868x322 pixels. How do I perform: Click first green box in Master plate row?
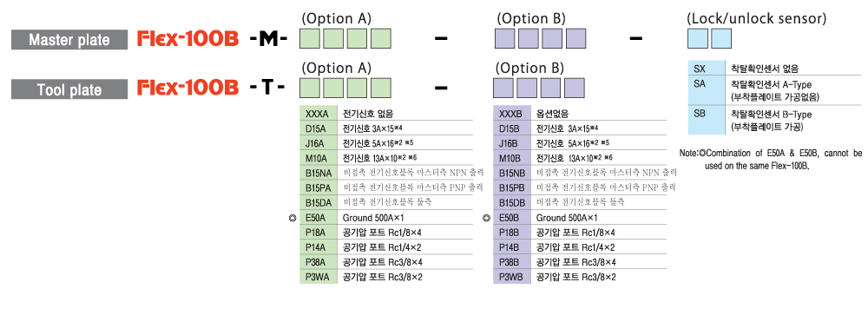click(x=310, y=39)
